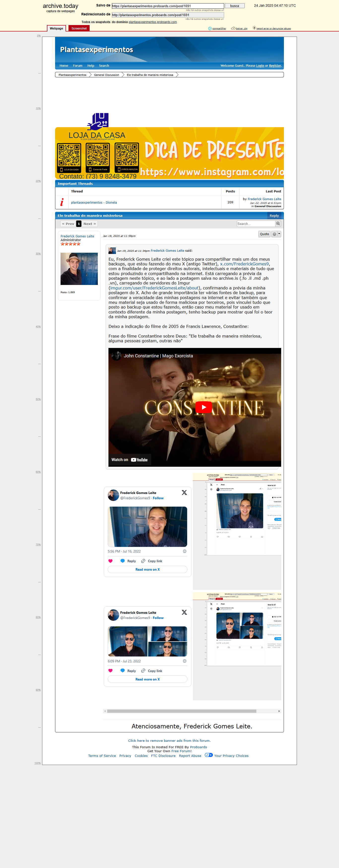Click left arrow of horizontal scrollbar
The height and width of the screenshot is (868, 339).
pos(105,711)
